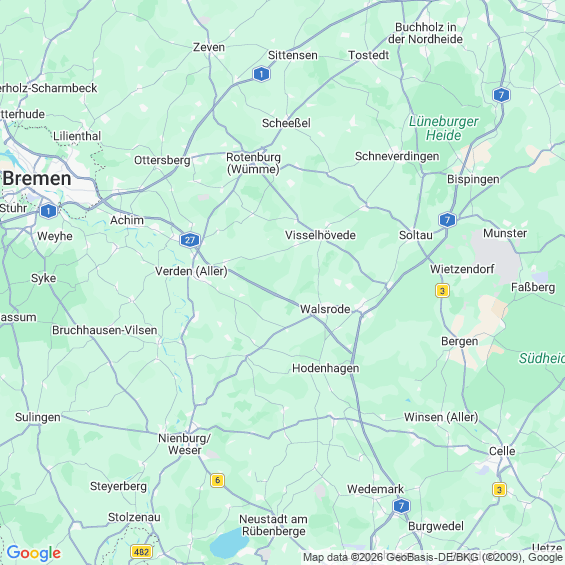This screenshot has height=565, width=565.
Task: Click the A7 shield near Wedemark
Action: (x=401, y=506)
